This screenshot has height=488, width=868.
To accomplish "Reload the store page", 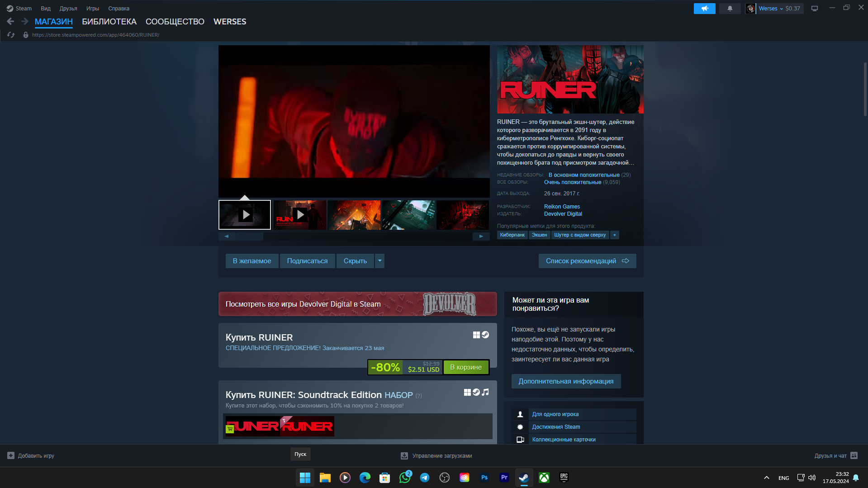I will [x=11, y=35].
